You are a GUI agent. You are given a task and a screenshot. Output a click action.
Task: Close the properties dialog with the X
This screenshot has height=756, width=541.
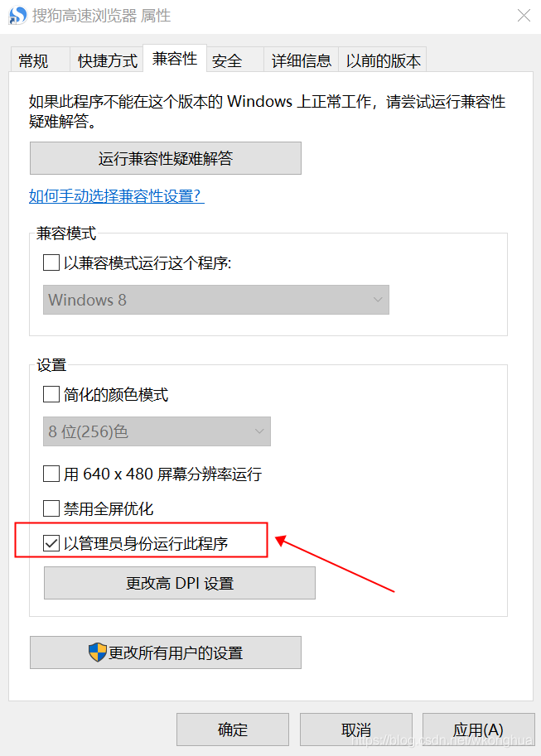point(524,16)
